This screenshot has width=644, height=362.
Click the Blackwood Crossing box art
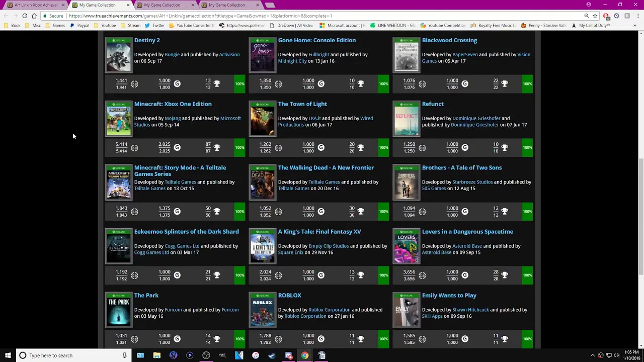pyautogui.click(x=407, y=55)
